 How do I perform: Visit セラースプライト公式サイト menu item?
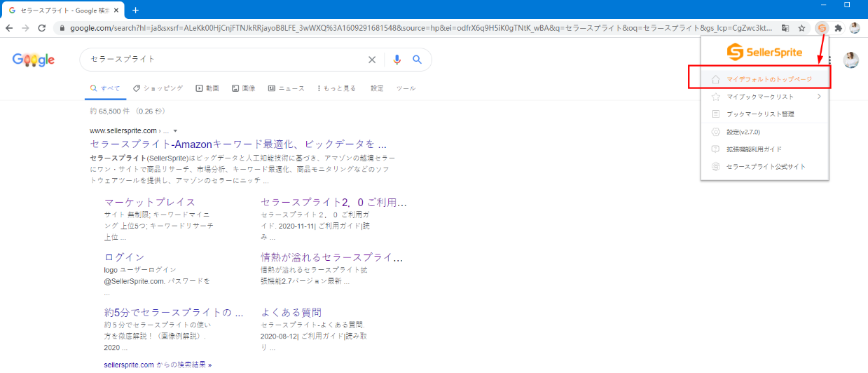tap(764, 167)
